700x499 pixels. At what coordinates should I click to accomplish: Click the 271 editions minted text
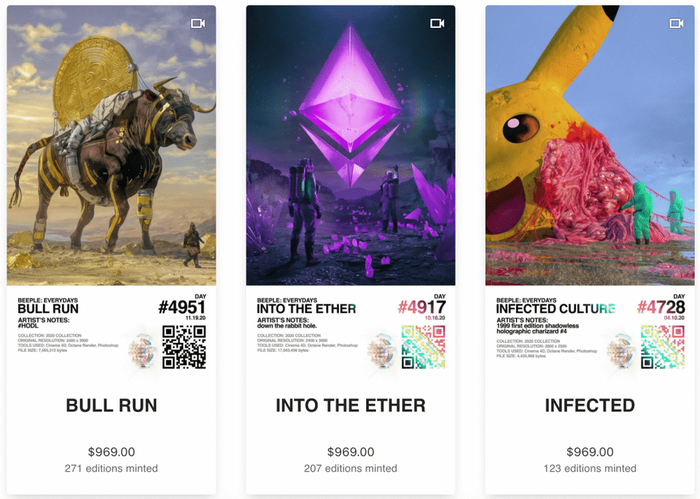112,468
